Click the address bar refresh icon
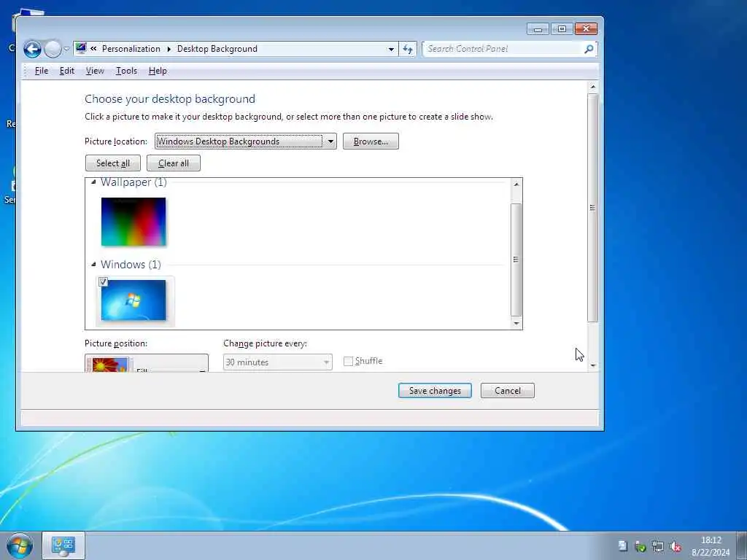Screen dimensions: 747x560 (408, 49)
